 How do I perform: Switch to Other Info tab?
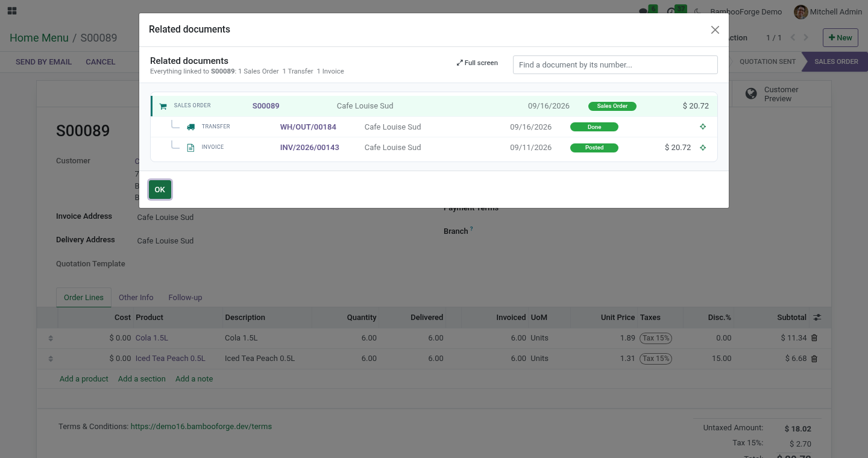(136, 297)
